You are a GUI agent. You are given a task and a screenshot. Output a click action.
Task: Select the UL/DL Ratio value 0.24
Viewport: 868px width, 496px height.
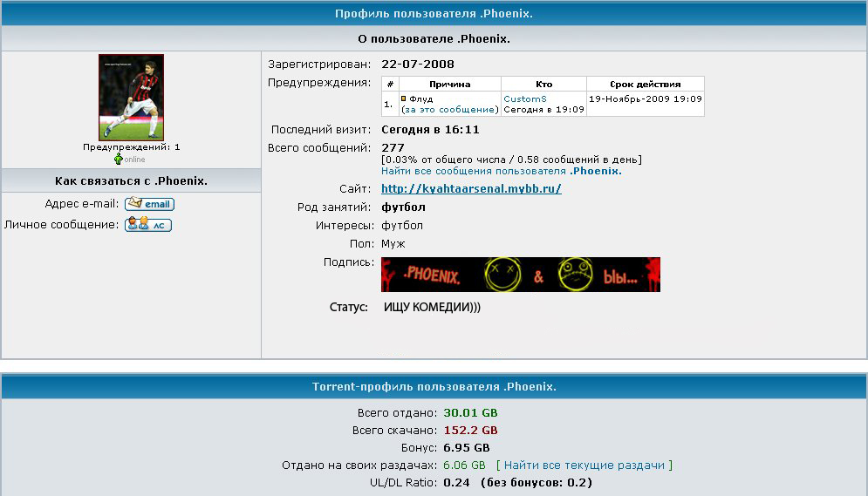click(x=457, y=482)
